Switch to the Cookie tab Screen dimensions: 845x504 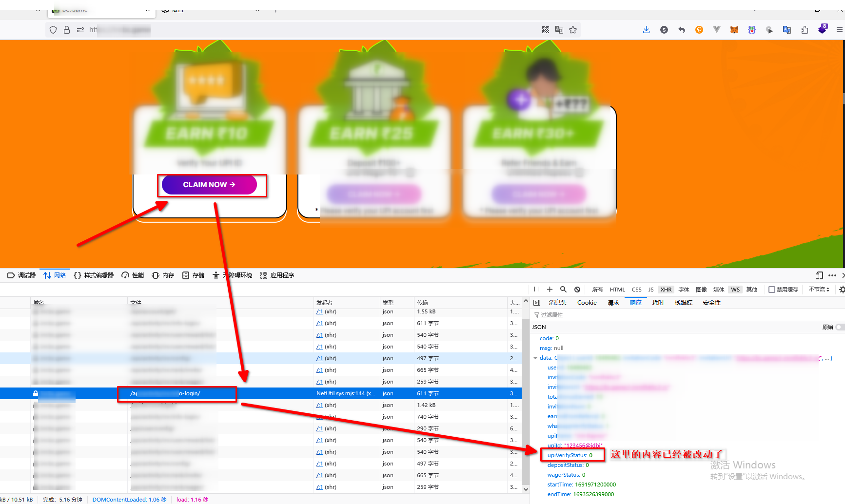tap(587, 303)
